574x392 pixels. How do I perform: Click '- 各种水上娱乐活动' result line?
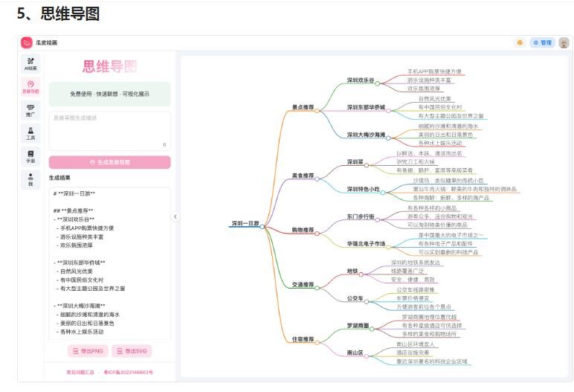click(80, 332)
